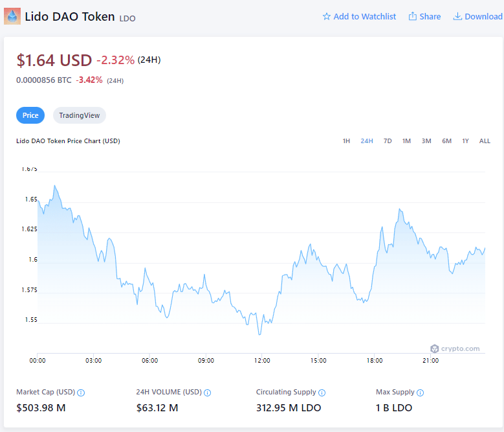Click the Lido DAO Token page title
This screenshot has height=432, width=504.
(70, 16)
